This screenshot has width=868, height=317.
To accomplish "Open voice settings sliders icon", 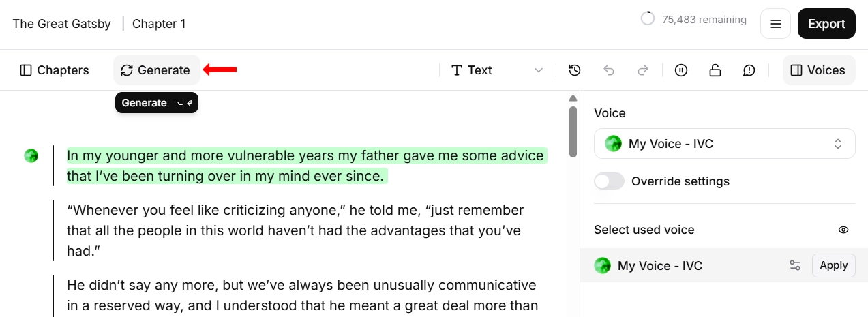I will pyautogui.click(x=795, y=265).
